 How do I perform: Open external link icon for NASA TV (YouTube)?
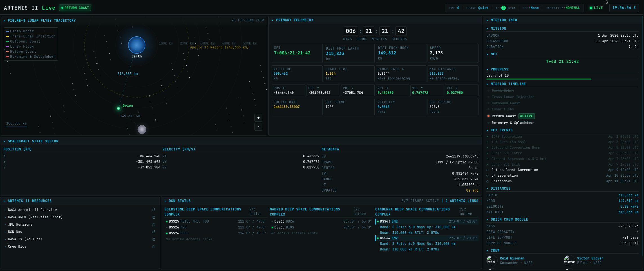(x=154, y=239)
